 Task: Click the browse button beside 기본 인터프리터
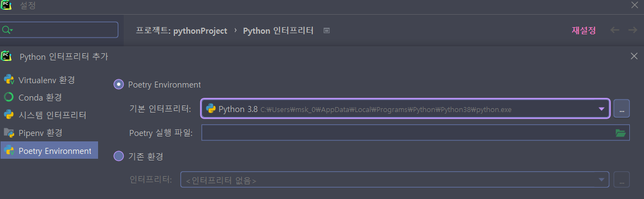coord(622,109)
